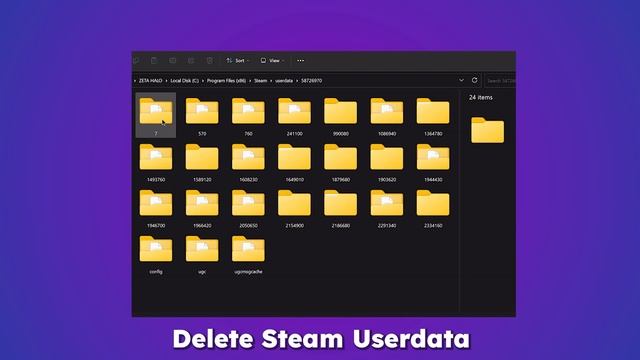Click the 990080 folder
The width and height of the screenshot is (640, 360).
340,116
